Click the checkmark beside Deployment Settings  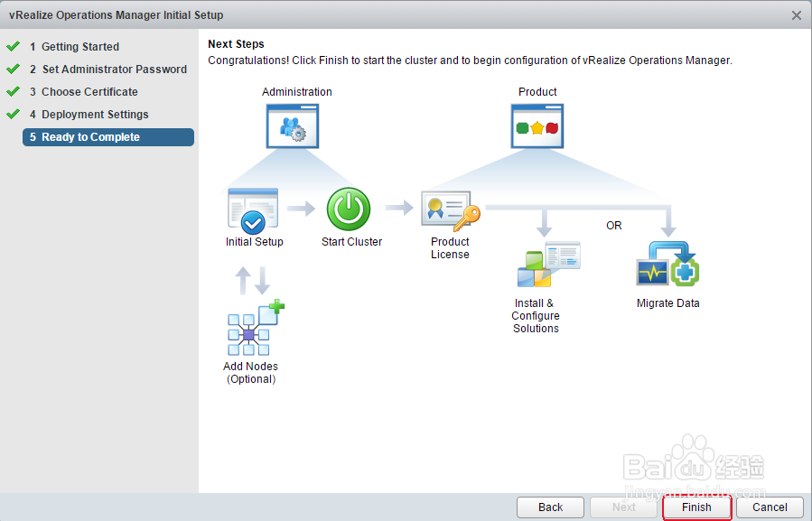coord(13,114)
